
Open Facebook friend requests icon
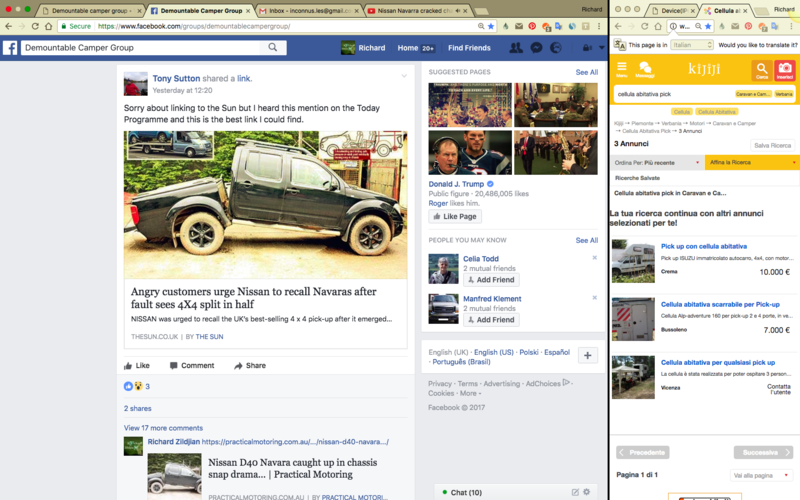click(516, 47)
